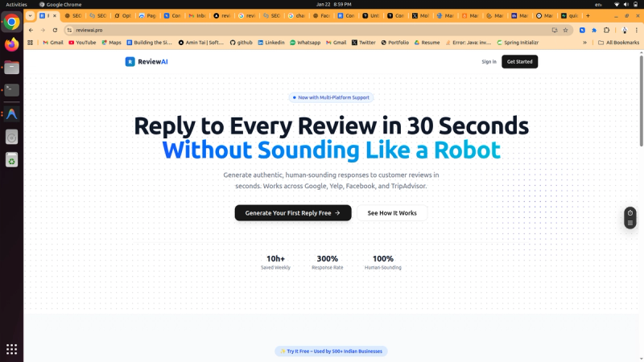
Task: Open a new tab with the plus button
Action: point(588,15)
